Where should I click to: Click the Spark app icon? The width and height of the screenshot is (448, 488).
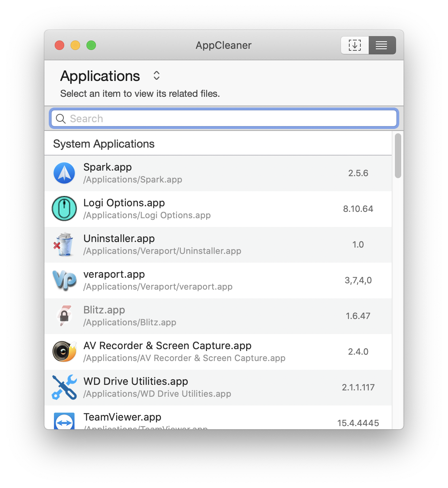(x=64, y=173)
